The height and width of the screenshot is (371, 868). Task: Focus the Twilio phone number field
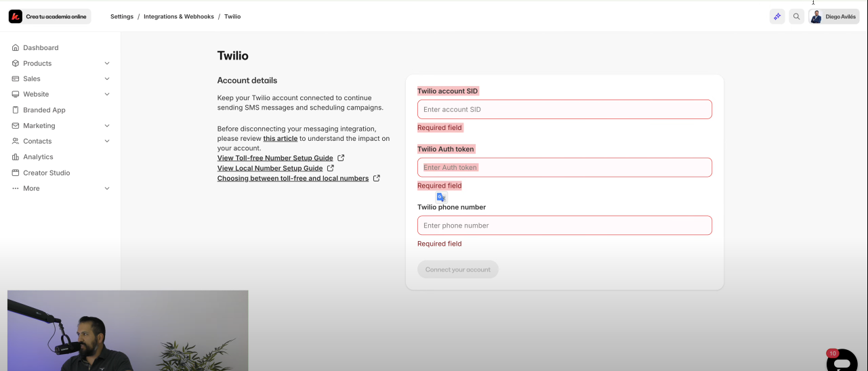(x=564, y=225)
